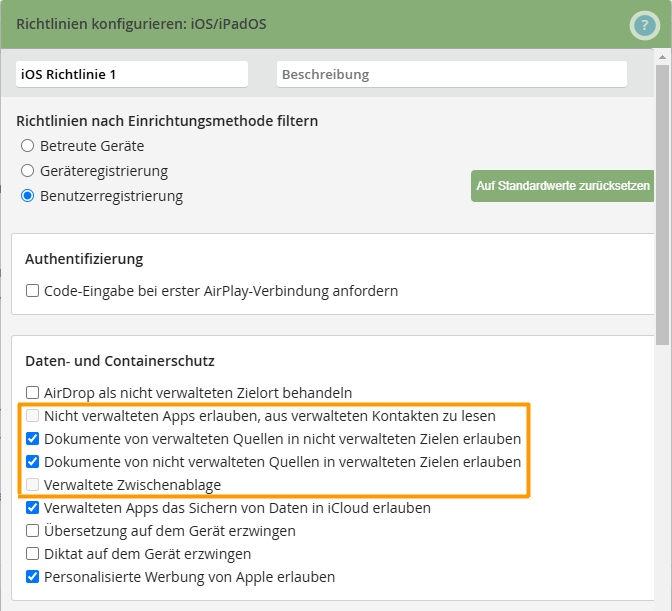The image size is (672, 611).
Task: Check AirDrop als nicht verwalteten Zielort behandeln
Action: 33,392
